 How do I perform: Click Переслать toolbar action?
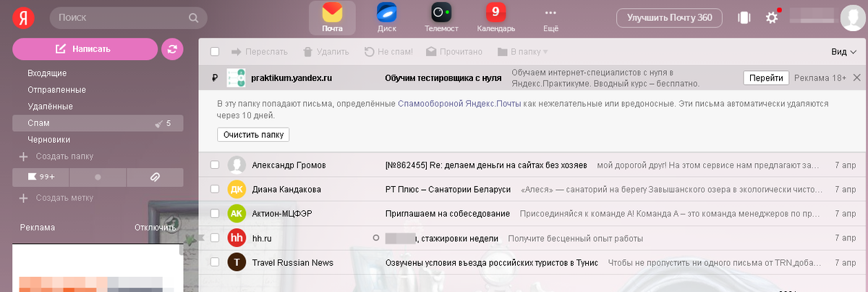tap(259, 51)
